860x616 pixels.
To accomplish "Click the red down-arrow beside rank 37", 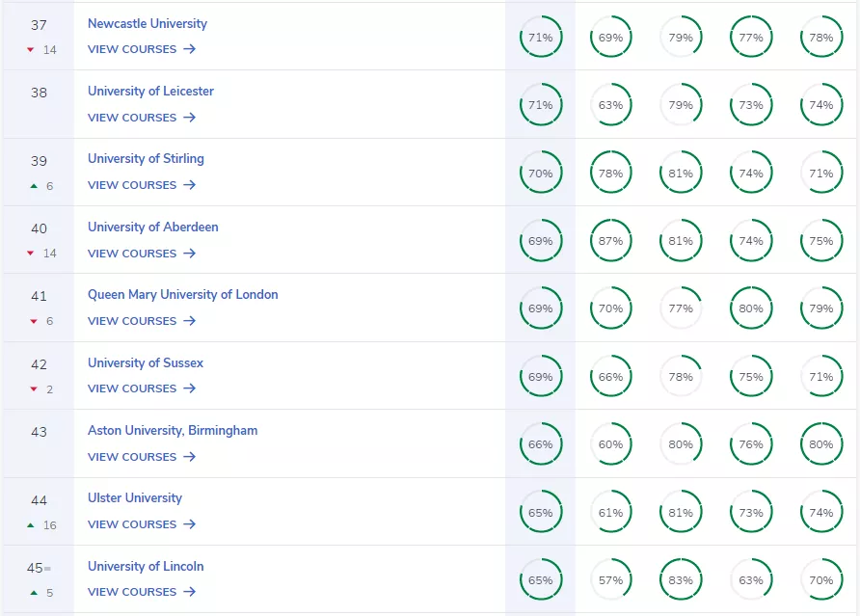I will pos(31,48).
